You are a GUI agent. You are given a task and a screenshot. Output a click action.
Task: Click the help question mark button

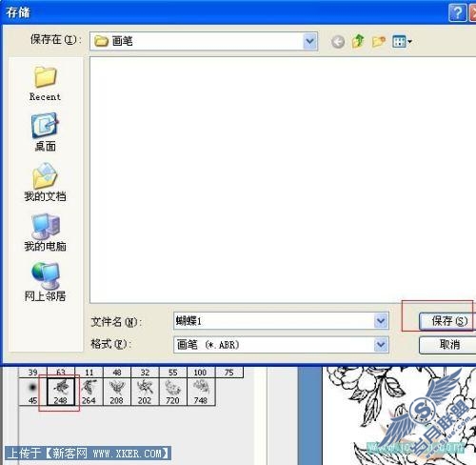[457, 12]
